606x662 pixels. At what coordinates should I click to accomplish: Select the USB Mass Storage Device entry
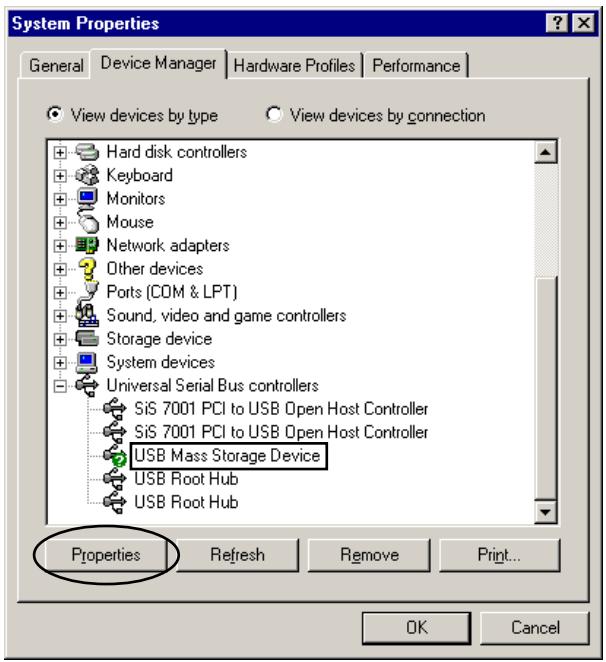pos(228,456)
